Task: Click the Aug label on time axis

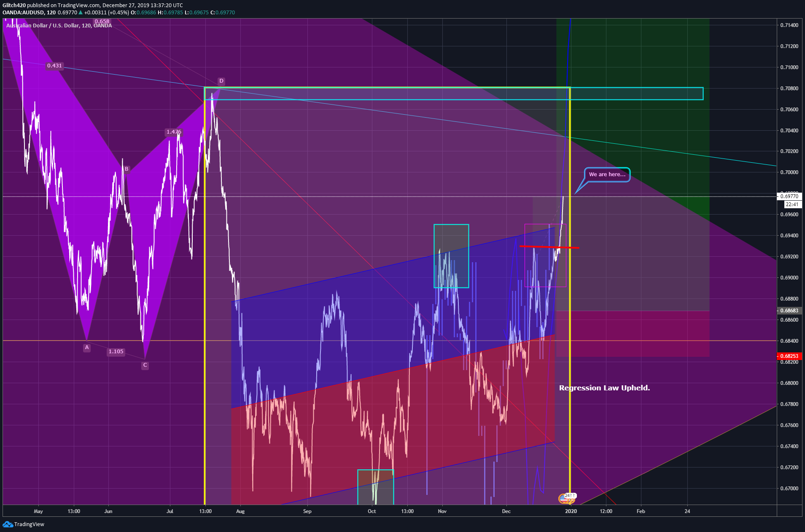Action: (240, 511)
